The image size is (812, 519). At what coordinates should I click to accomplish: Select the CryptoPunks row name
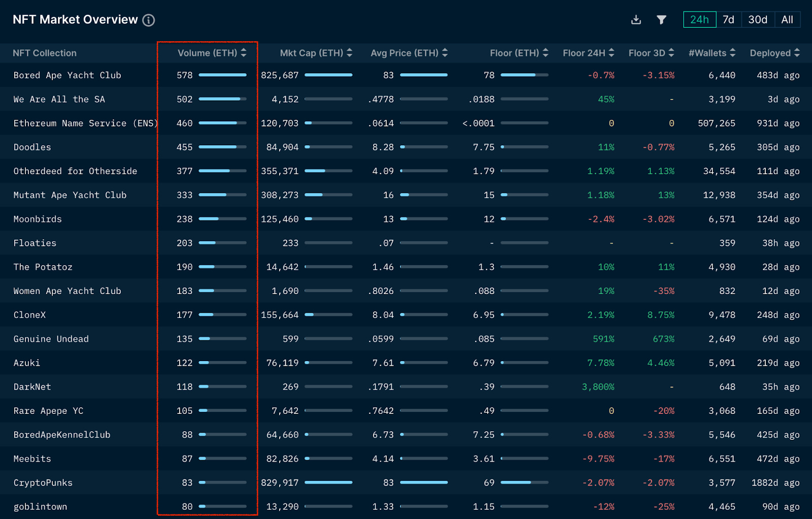[43, 483]
